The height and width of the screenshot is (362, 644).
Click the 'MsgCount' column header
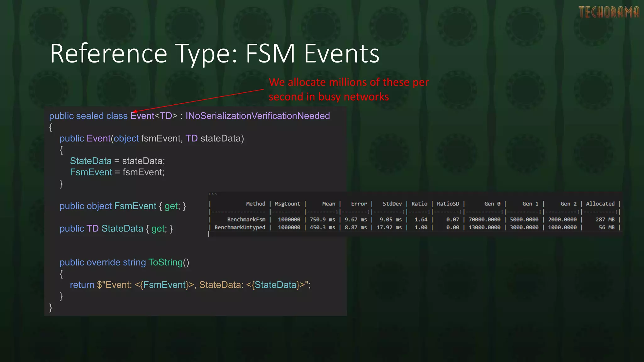point(287,204)
